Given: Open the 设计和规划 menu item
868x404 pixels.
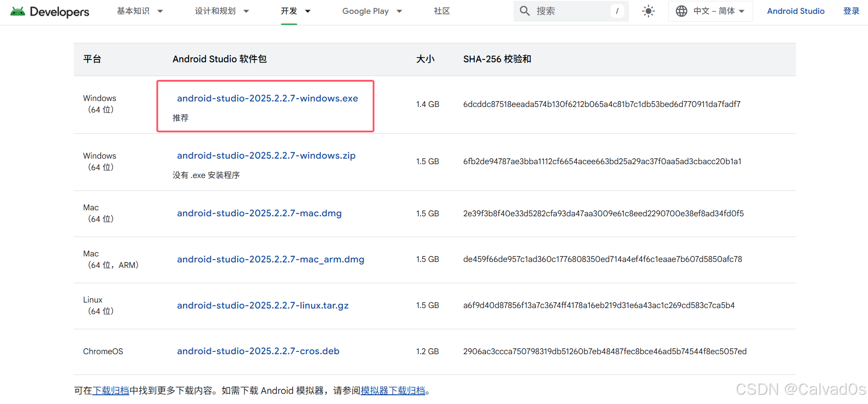Looking at the screenshot, I should [x=215, y=11].
